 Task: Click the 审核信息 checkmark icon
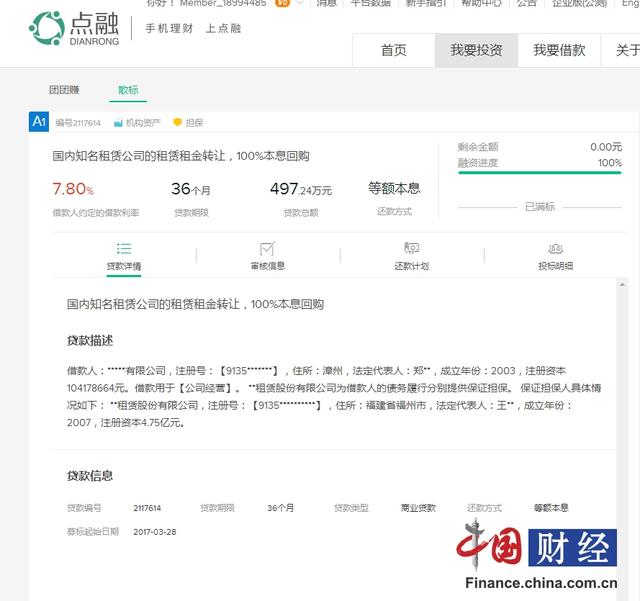click(267, 248)
